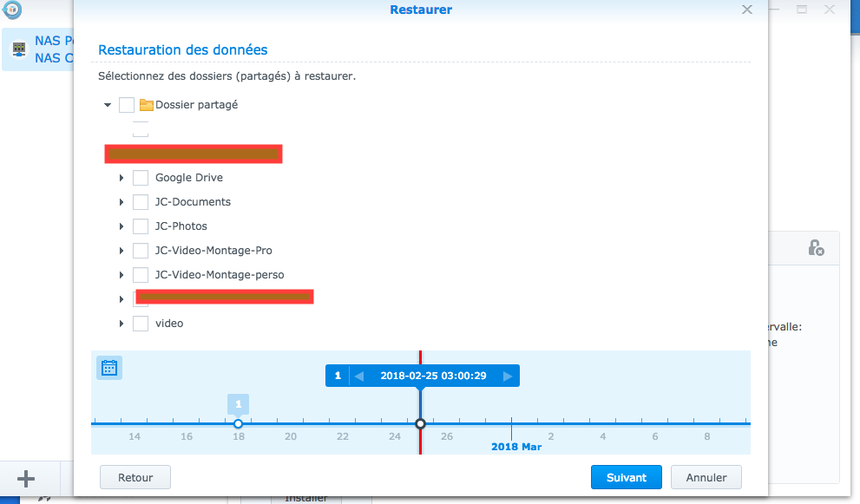Click the 2018 Mar month label on timeline
This screenshot has height=504, width=860.
pyautogui.click(x=516, y=447)
